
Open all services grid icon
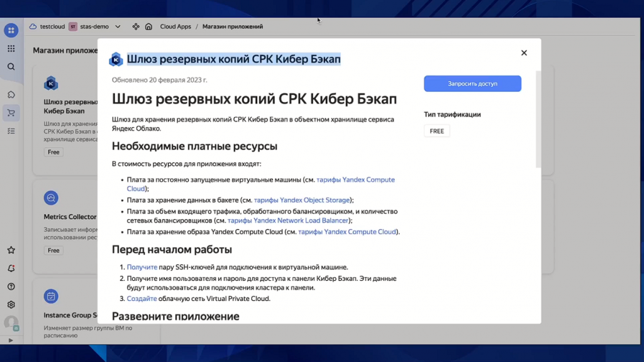tap(11, 48)
